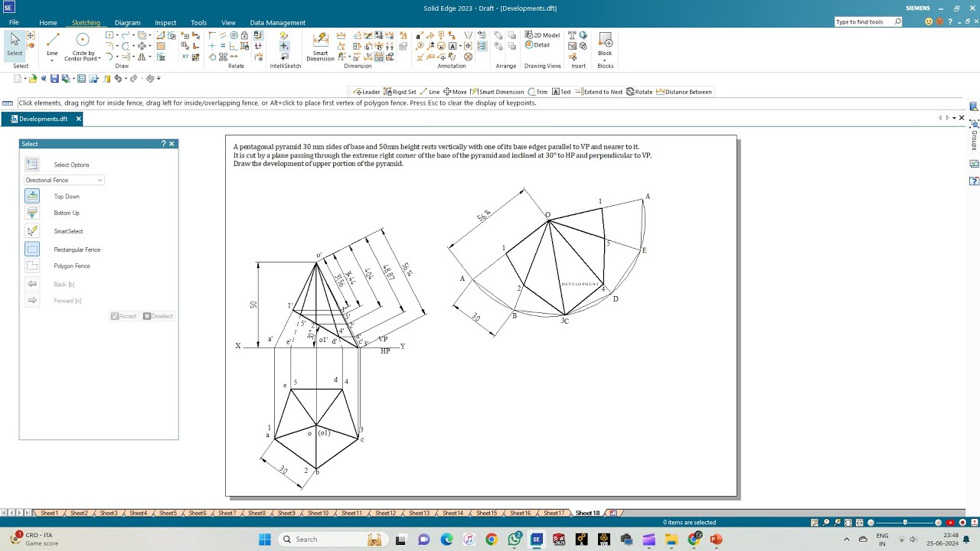Open the sheet scroll-first arrow
Viewport: 980px width, 551px height.
coord(5,513)
